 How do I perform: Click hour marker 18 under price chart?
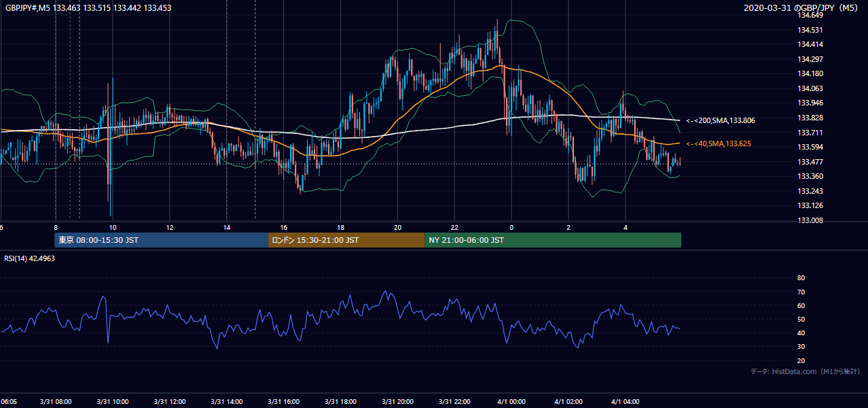(x=341, y=228)
